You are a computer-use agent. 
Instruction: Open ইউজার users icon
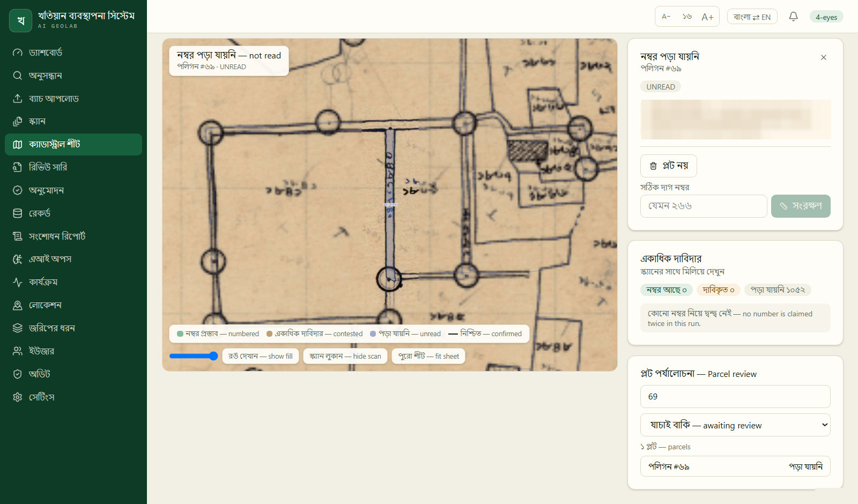coord(18,351)
